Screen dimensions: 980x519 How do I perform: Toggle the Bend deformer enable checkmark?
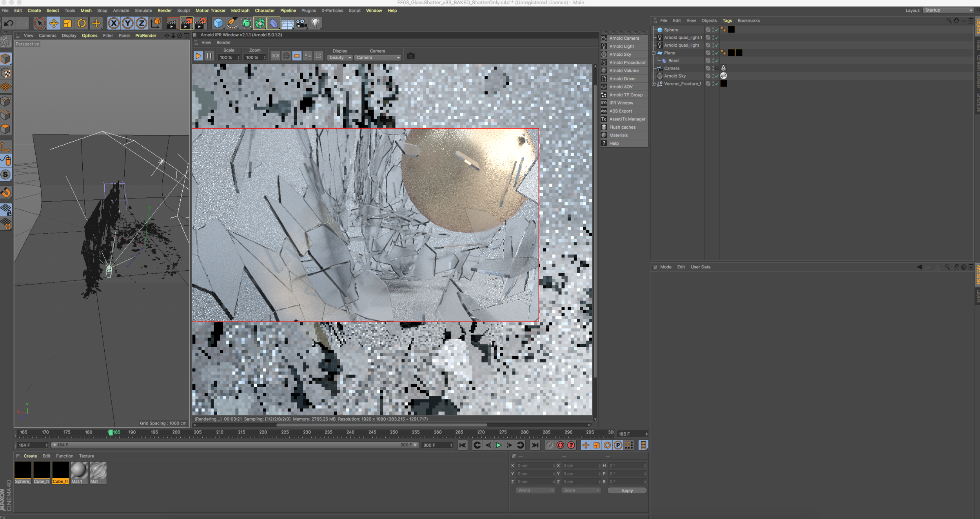pyautogui.click(x=717, y=61)
